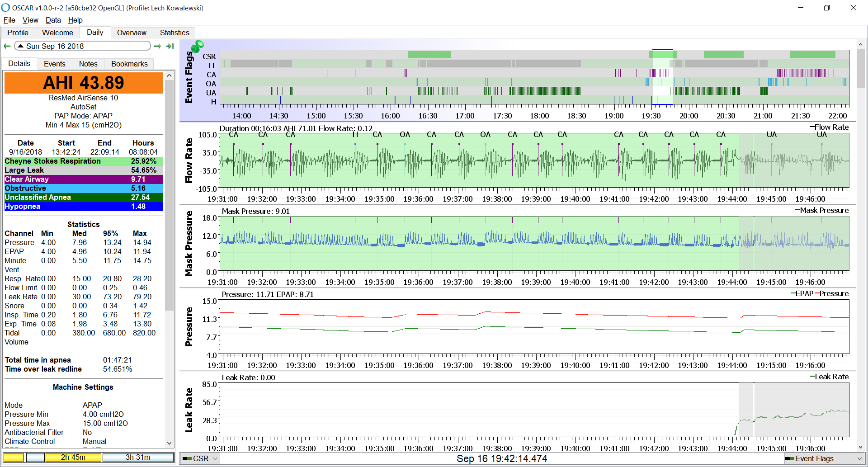This screenshot has width=868, height=467.
Task: Go to the next day with the forward arrow
Action: tap(157, 46)
